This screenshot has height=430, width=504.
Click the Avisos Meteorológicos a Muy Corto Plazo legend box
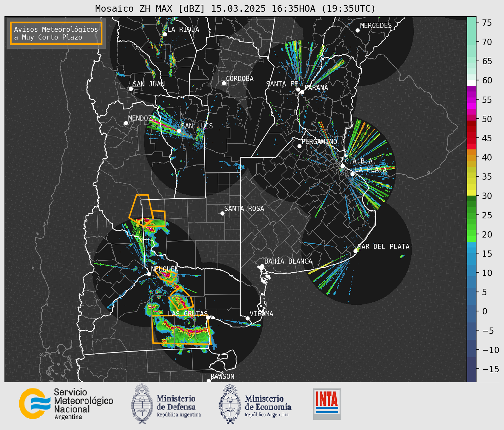[56, 33]
